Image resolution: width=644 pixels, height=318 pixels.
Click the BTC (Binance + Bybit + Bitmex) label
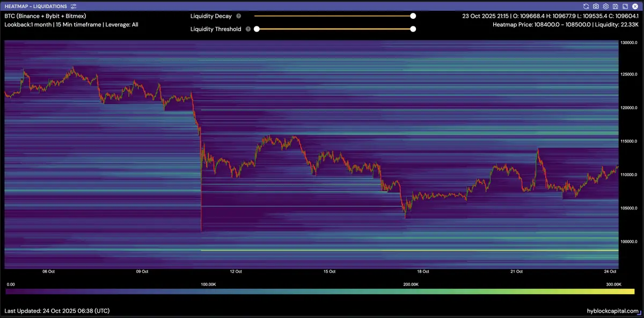45,16
